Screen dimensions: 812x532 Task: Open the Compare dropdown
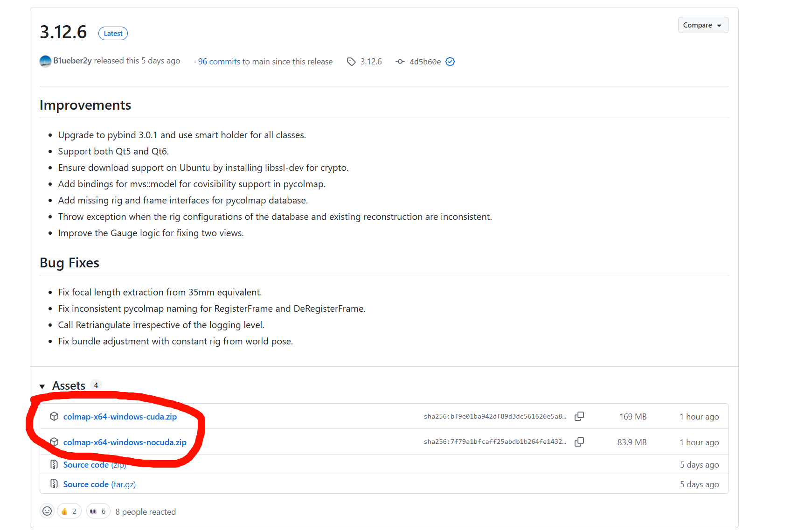[702, 25]
